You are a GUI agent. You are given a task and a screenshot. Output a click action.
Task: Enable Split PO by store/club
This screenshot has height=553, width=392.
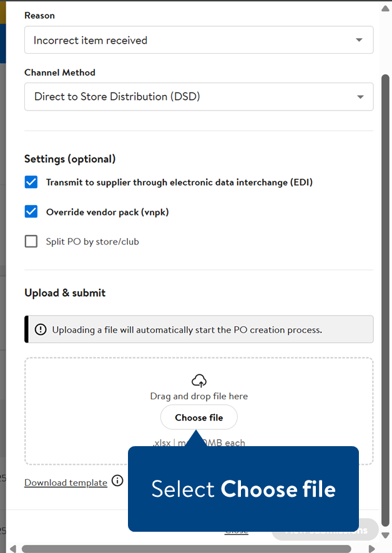31,241
